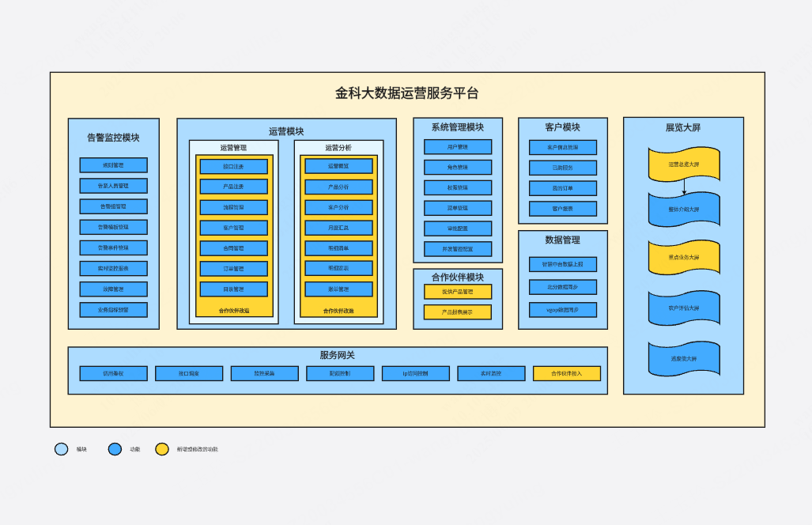Click the yellow 新增或修改的功能 legend circle
The height and width of the screenshot is (525, 812).
(x=162, y=449)
